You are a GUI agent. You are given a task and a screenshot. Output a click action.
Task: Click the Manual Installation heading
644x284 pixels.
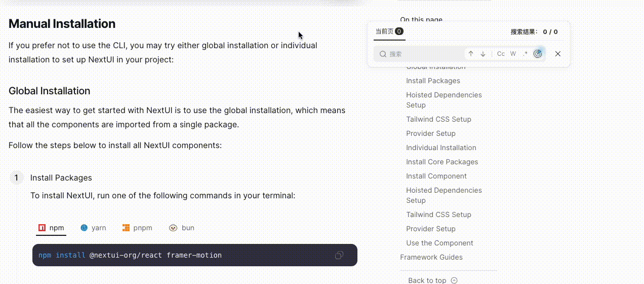pos(62,24)
